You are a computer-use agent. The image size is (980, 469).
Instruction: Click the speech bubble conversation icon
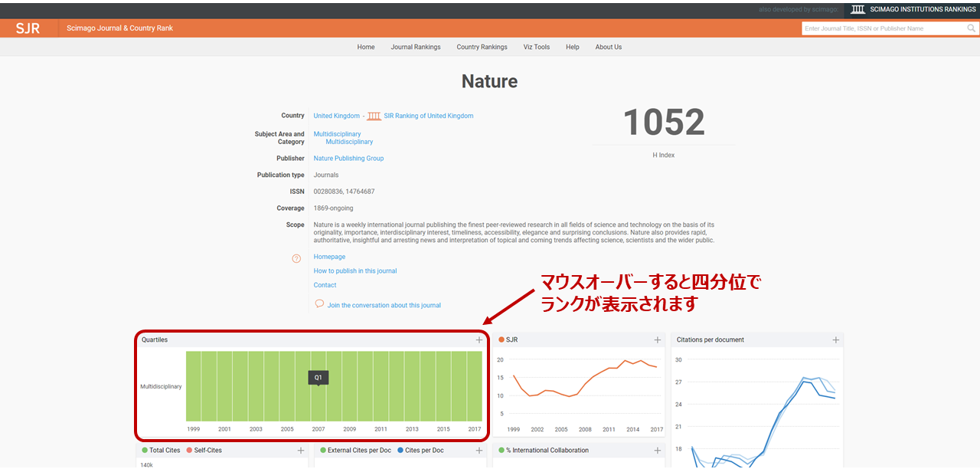319,304
